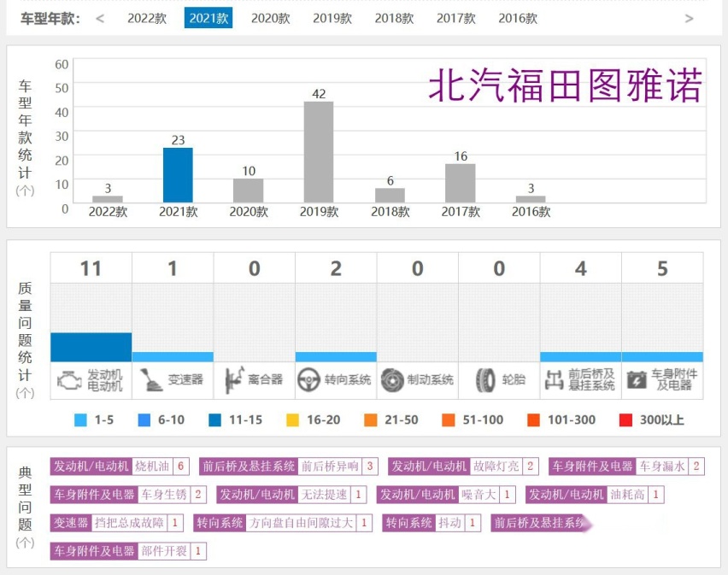
Task: Select the highlighted 2021款 tab
Action: click(208, 18)
